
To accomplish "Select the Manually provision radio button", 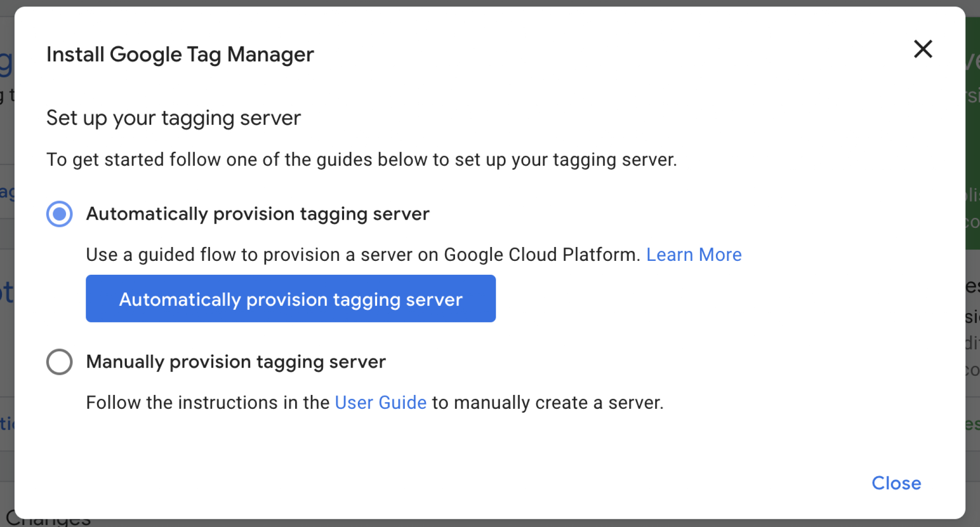I will point(59,361).
